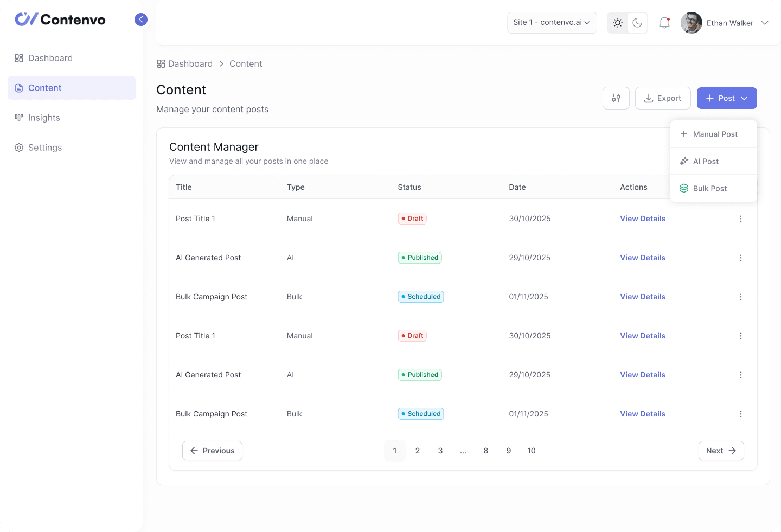The width and height of the screenshot is (781, 532).
Task: Go to page 3 in the pagination
Action: click(440, 451)
